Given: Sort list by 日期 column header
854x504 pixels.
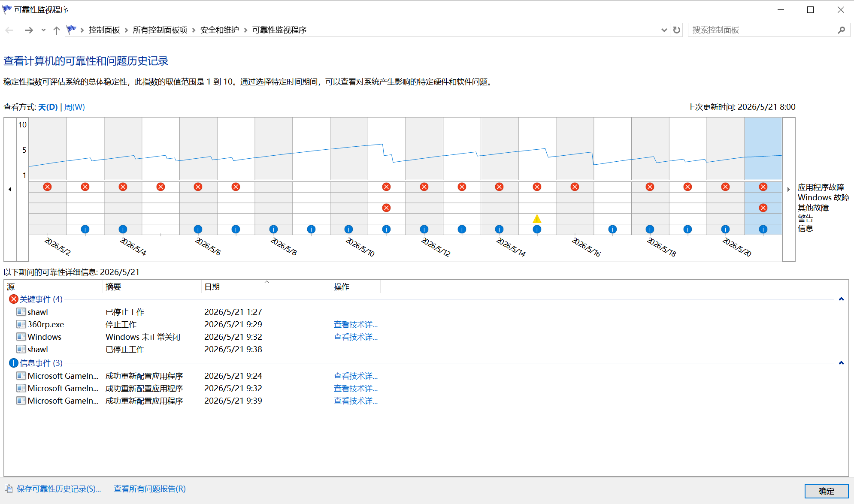Looking at the screenshot, I should coord(266,287).
